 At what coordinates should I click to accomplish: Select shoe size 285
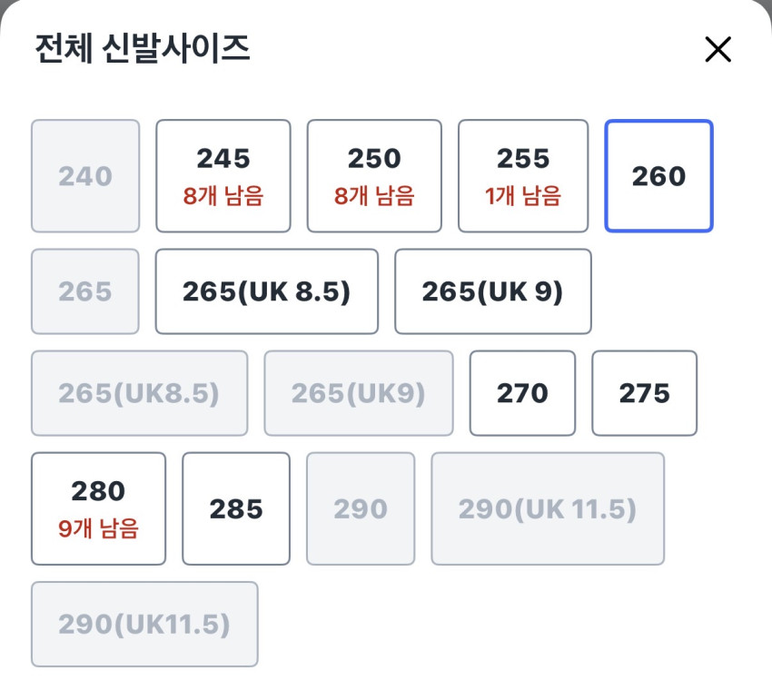(236, 508)
